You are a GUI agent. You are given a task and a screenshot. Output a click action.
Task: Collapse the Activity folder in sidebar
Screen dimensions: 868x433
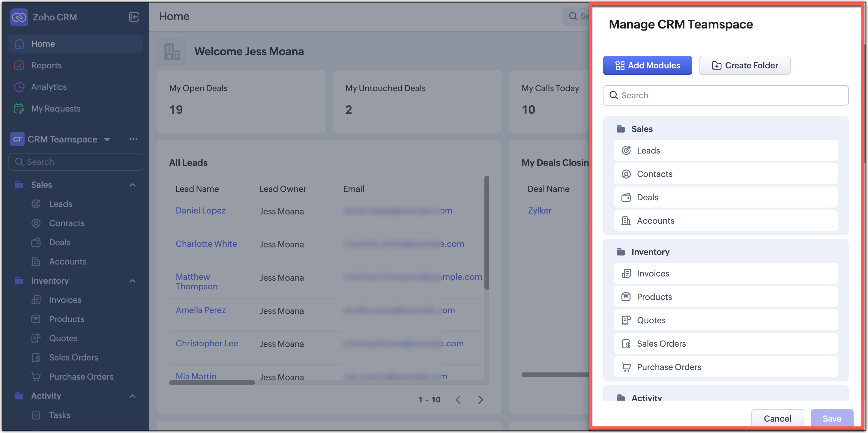[133, 396]
